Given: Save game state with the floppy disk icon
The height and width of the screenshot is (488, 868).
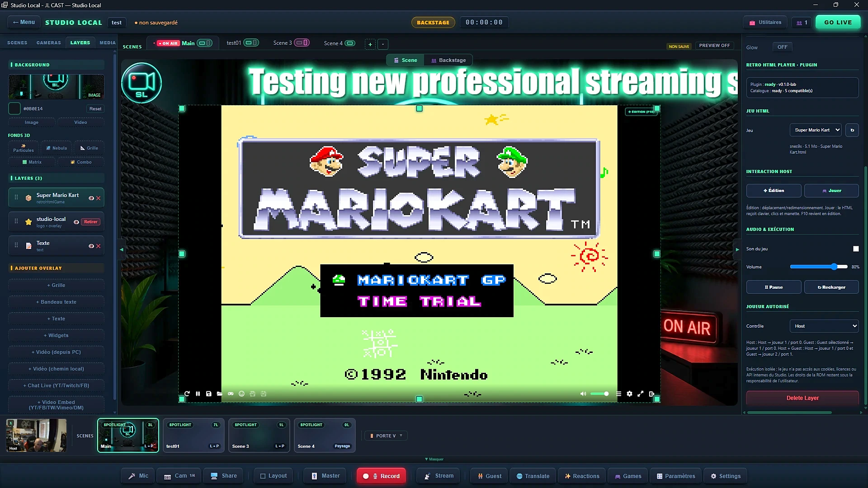Looking at the screenshot, I should coord(208,394).
